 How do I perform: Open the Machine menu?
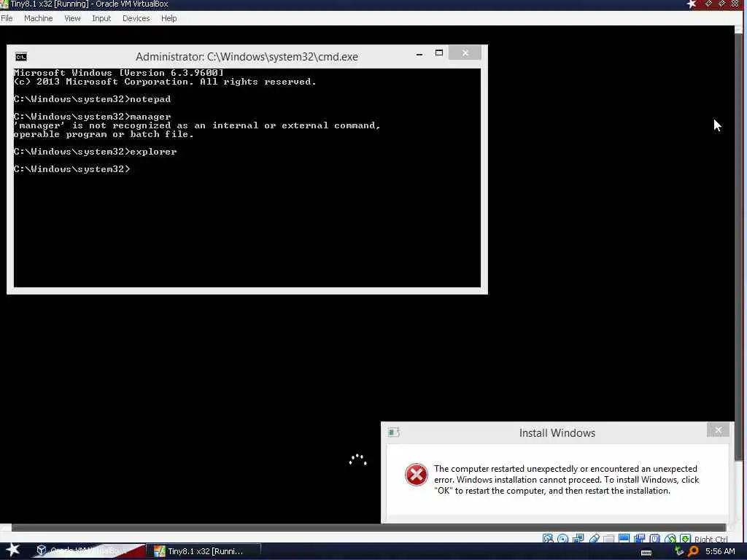38,18
